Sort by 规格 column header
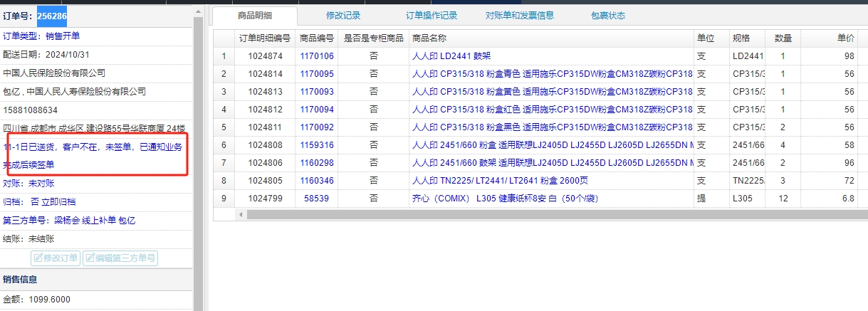 pyautogui.click(x=748, y=38)
